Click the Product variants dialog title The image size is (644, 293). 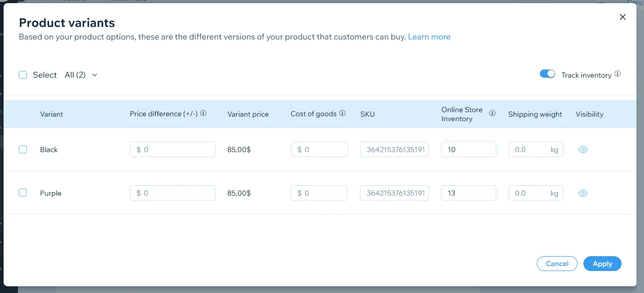coord(67,22)
